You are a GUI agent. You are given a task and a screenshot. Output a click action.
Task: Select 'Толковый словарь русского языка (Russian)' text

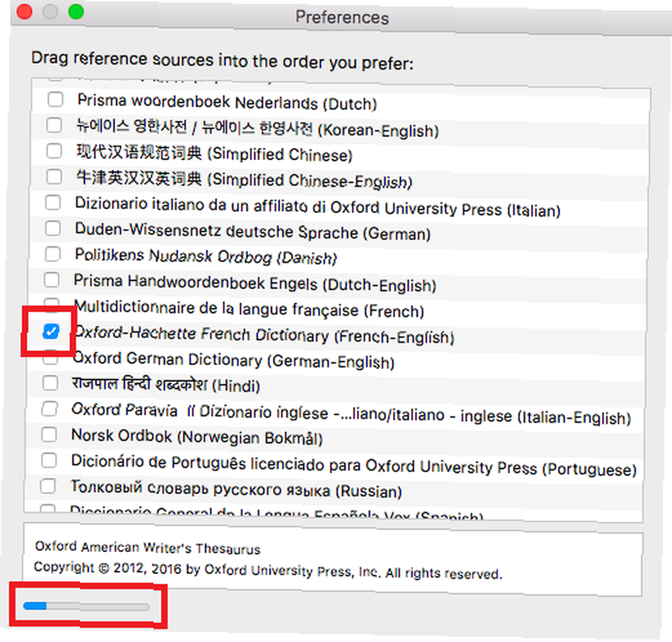pos(236,489)
